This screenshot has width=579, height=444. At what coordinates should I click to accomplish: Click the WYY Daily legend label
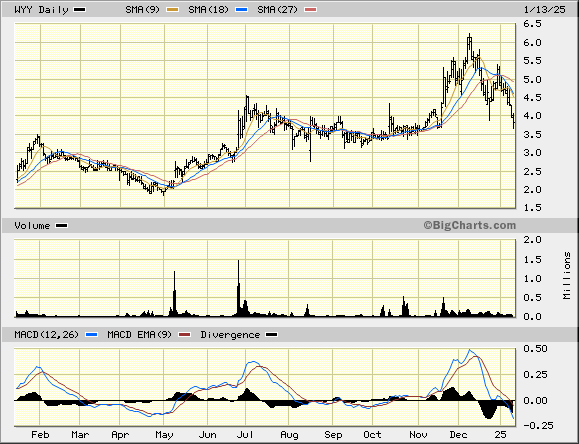pyautogui.click(x=41, y=10)
